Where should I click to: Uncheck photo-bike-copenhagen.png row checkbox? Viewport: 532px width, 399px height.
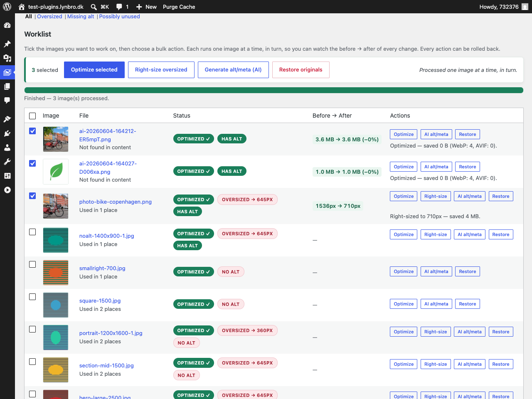tap(32, 196)
